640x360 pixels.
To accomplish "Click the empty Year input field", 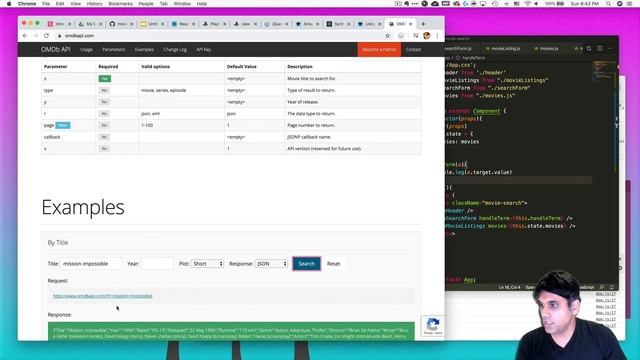I will click(x=157, y=264).
